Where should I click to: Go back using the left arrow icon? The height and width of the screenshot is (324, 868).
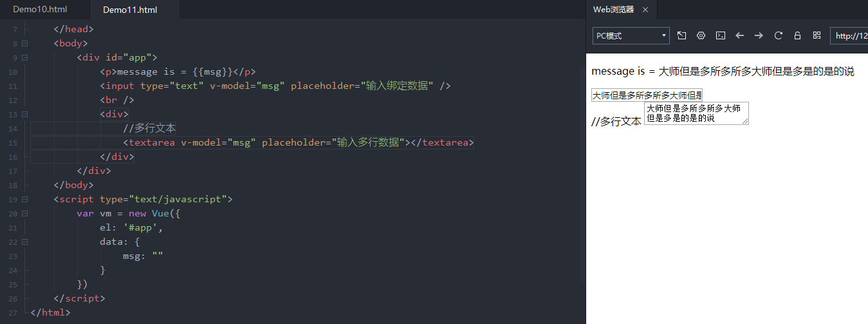[x=740, y=35]
